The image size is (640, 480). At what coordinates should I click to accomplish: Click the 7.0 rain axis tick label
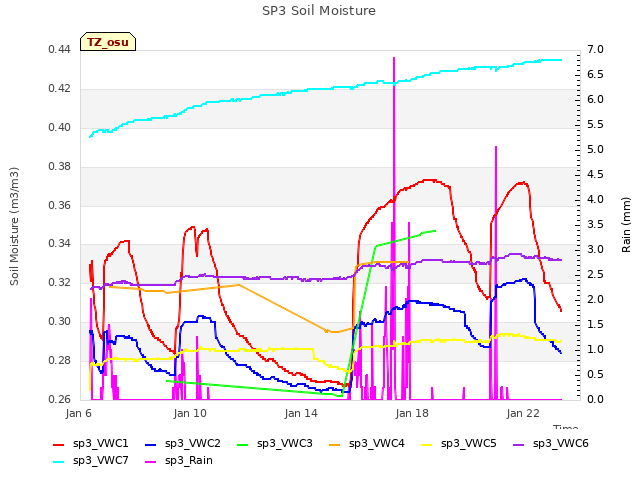point(596,49)
